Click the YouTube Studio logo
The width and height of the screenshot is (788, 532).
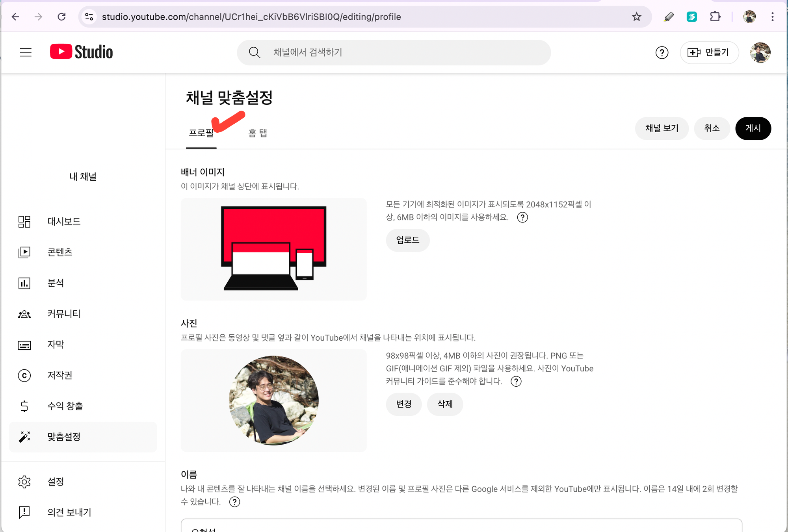tap(82, 52)
